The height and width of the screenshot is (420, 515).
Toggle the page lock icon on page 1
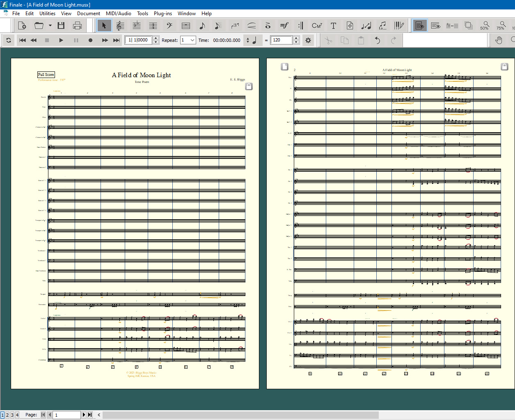click(249, 86)
